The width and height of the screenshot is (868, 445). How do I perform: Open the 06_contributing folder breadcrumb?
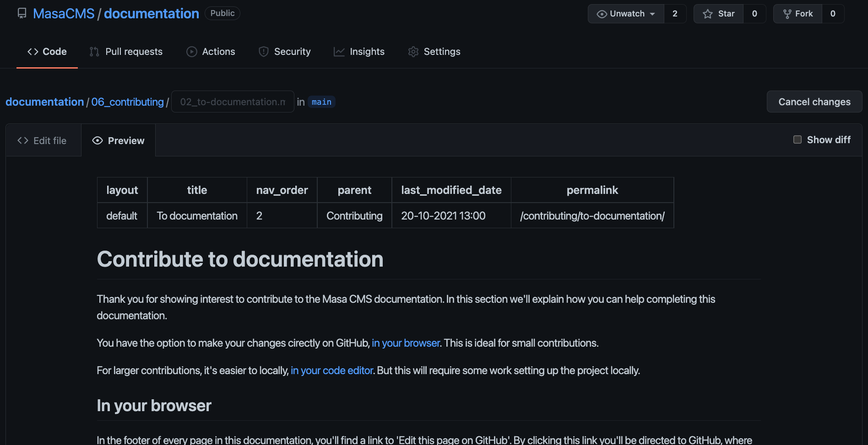[x=128, y=102]
